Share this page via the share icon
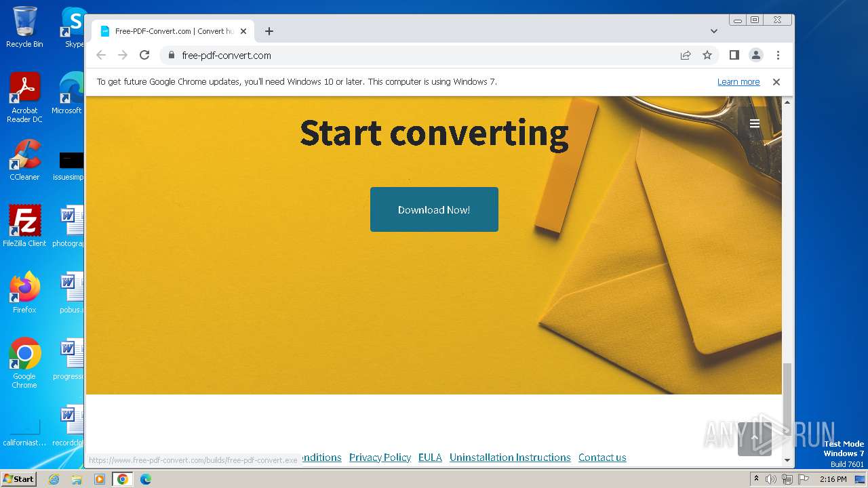 pos(686,55)
